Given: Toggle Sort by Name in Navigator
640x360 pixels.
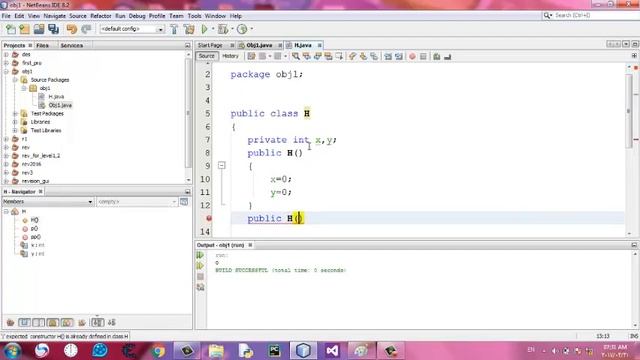Looking at the screenshot, I should pos(98,322).
